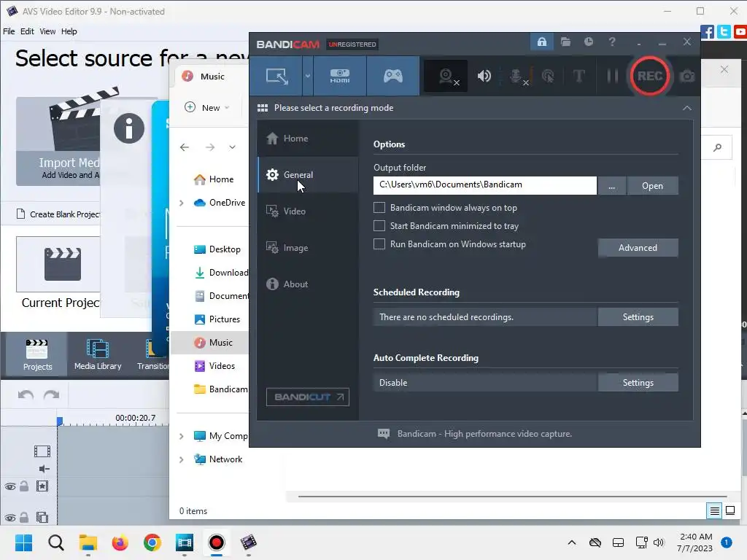
Task: Browse output folder with the ... button
Action: pos(612,186)
